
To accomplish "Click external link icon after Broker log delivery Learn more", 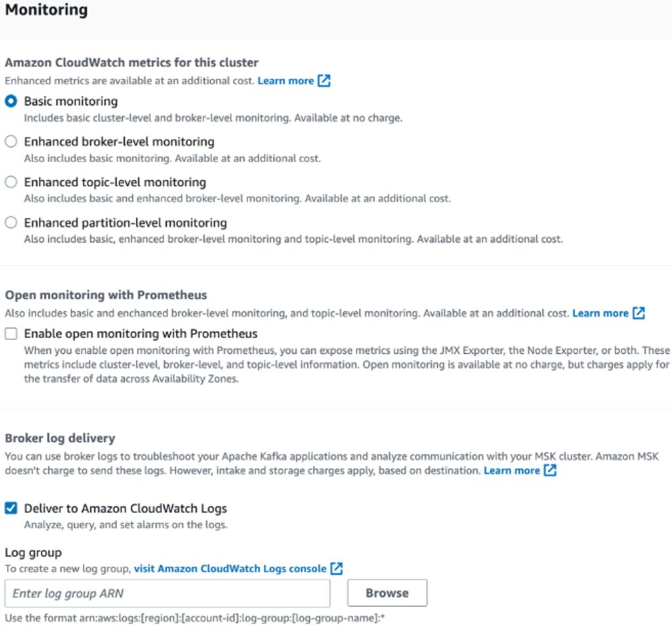I will (x=550, y=471).
